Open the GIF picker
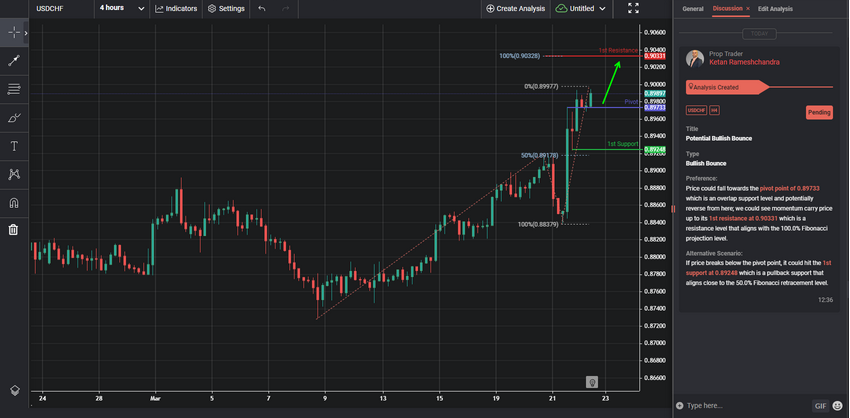 point(819,406)
